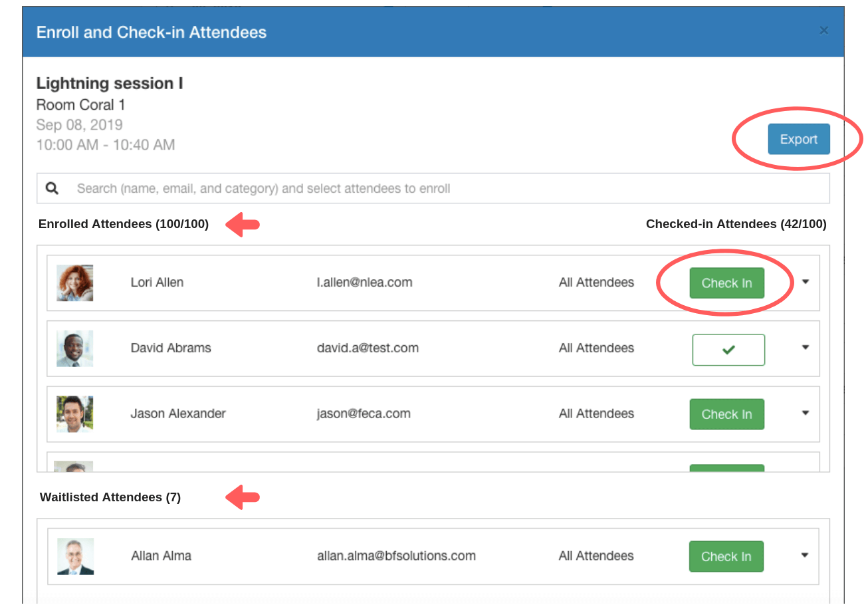Expand David Abrams' row dropdown
The width and height of the screenshot is (868, 613).
point(805,348)
